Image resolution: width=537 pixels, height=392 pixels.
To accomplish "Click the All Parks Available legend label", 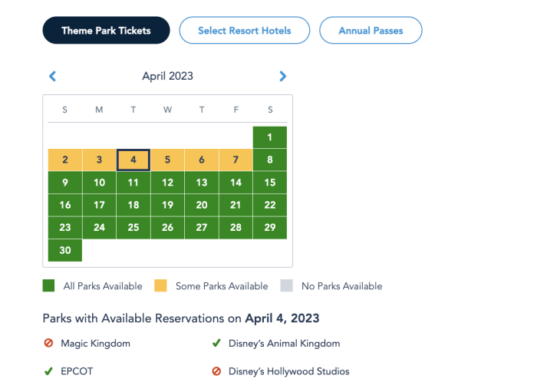I will (103, 286).
